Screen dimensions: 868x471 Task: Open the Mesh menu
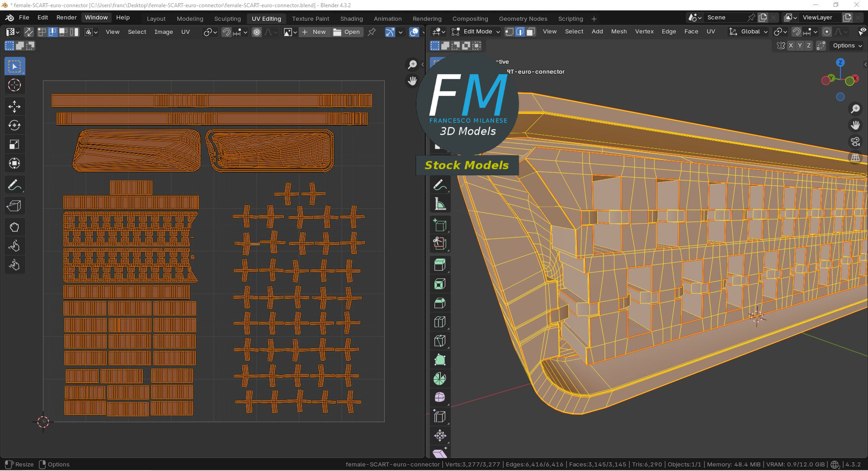click(x=618, y=32)
